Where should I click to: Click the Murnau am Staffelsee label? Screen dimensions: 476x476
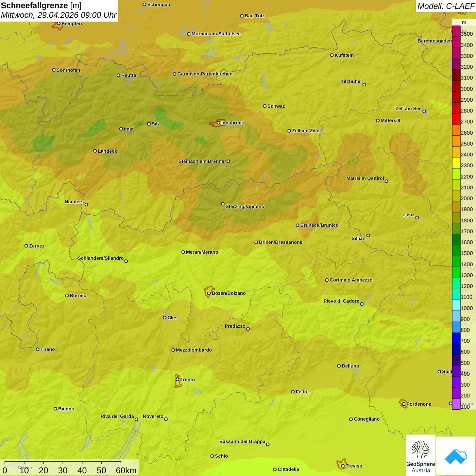[216, 34]
